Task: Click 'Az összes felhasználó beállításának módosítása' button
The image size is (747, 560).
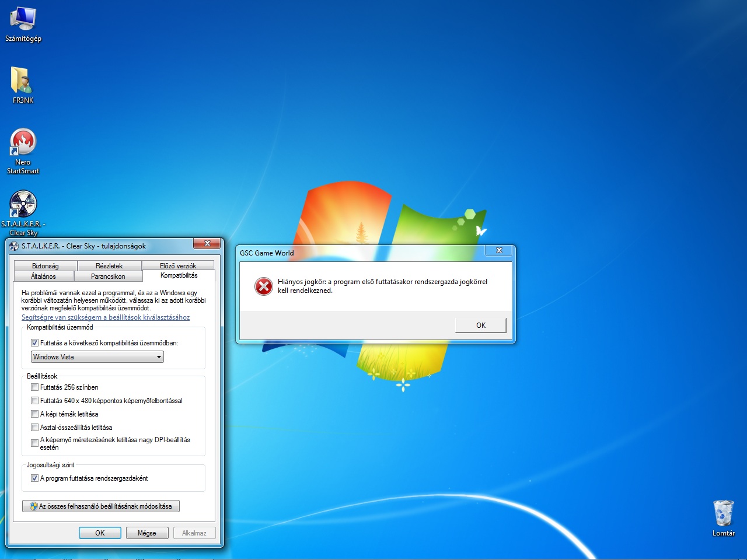Action: click(101, 506)
